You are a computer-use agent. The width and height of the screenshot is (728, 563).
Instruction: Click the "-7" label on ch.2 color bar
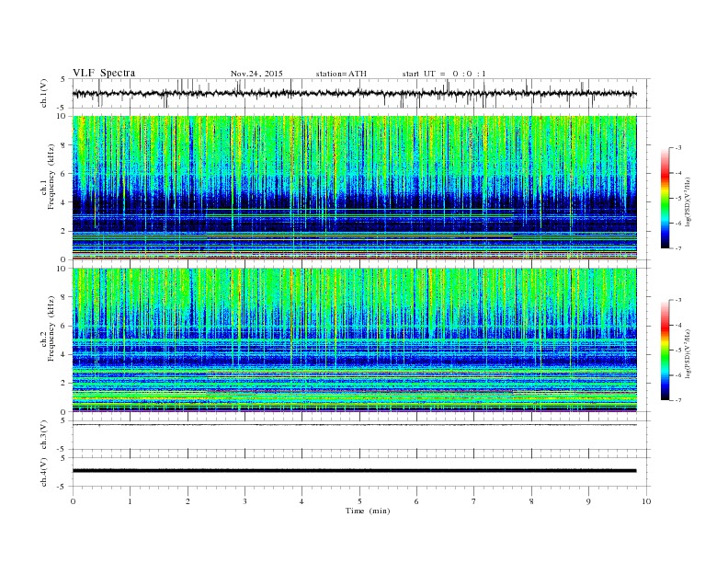pos(678,400)
